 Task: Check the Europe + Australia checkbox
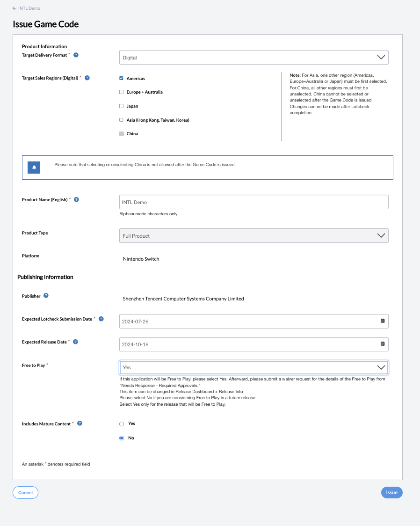pos(122,92)
